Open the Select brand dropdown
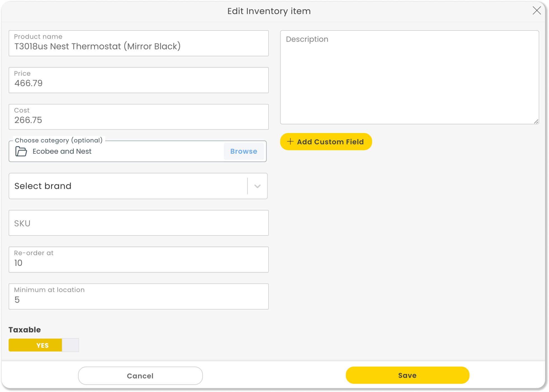549x392 pixels. click(139, 186)
